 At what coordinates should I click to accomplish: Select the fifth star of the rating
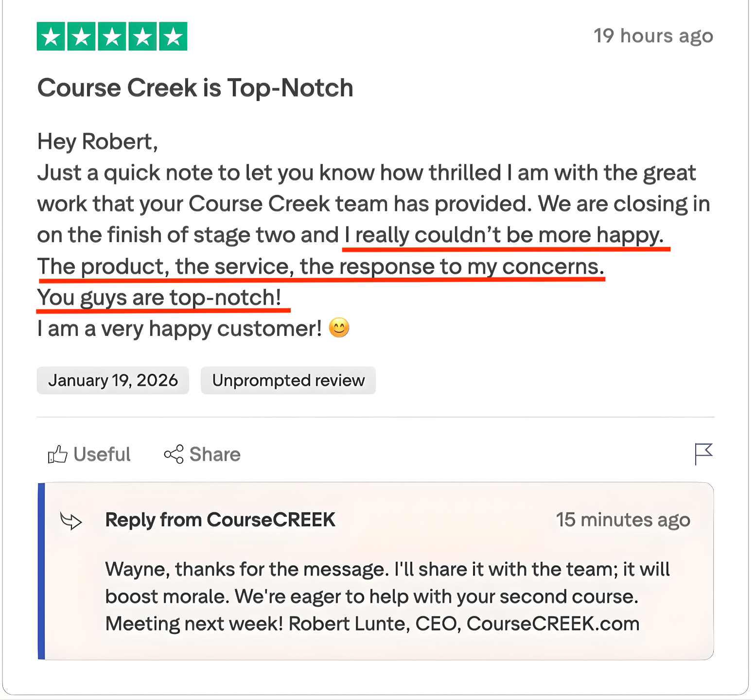click(173, 36)
